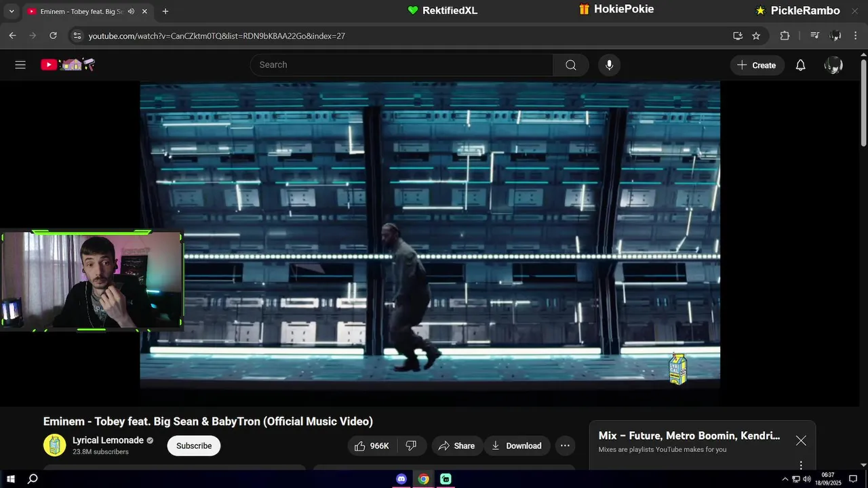Screen dimensions: 868x488
Task: Open Chrome media controls icon
Action: coord(815,36)
